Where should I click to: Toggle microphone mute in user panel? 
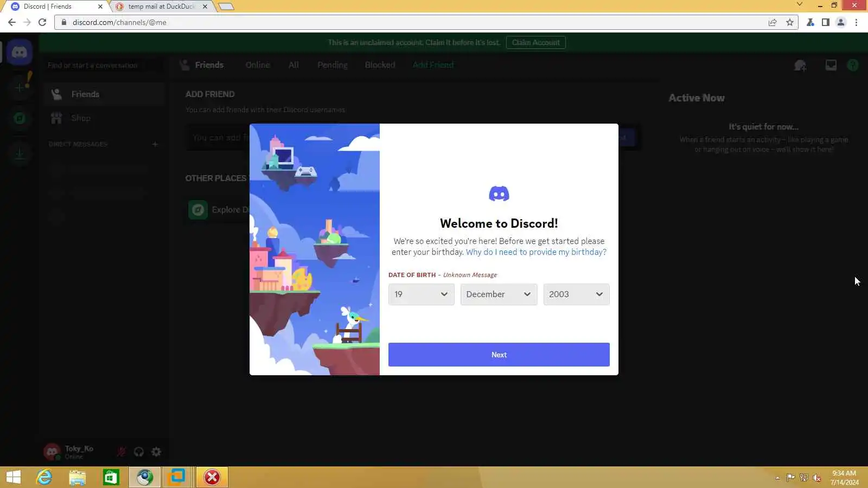pyautogui.click(x=122, y=452)
